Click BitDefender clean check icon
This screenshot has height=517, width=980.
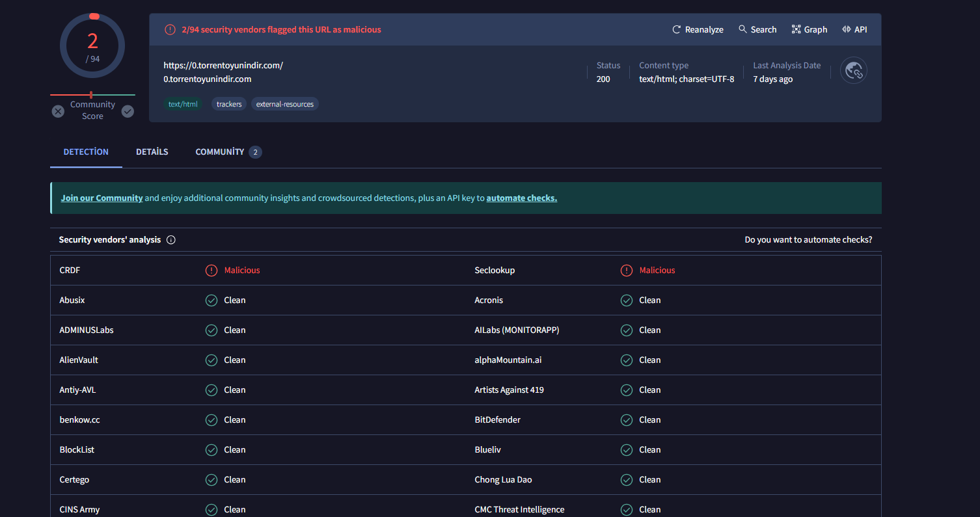(x=627, y=420)
